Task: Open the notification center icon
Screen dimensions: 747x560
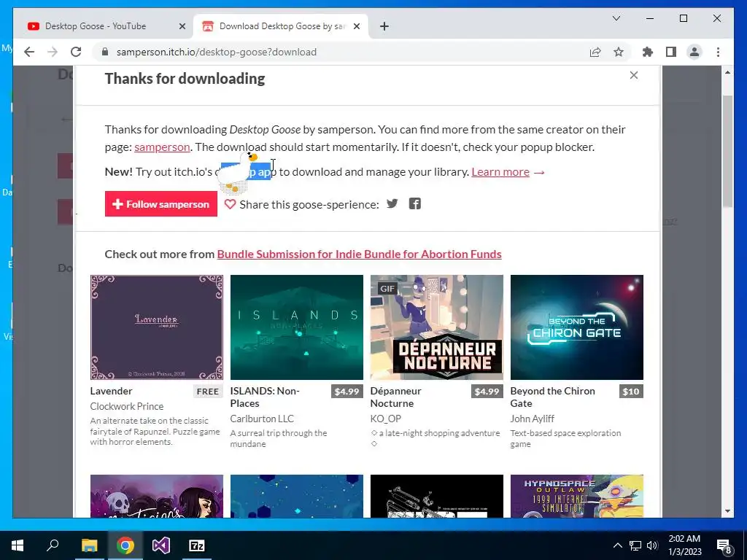Action: 724,546
